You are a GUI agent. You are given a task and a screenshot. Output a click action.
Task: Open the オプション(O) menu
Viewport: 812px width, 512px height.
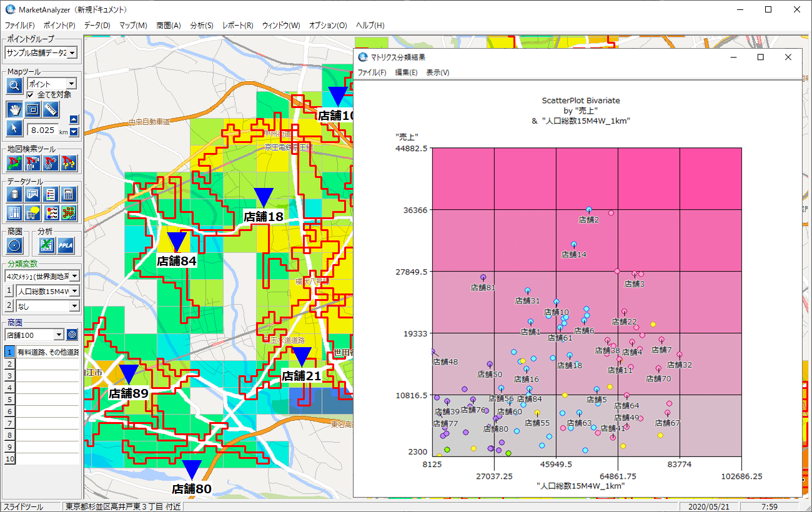click(328, 26)
